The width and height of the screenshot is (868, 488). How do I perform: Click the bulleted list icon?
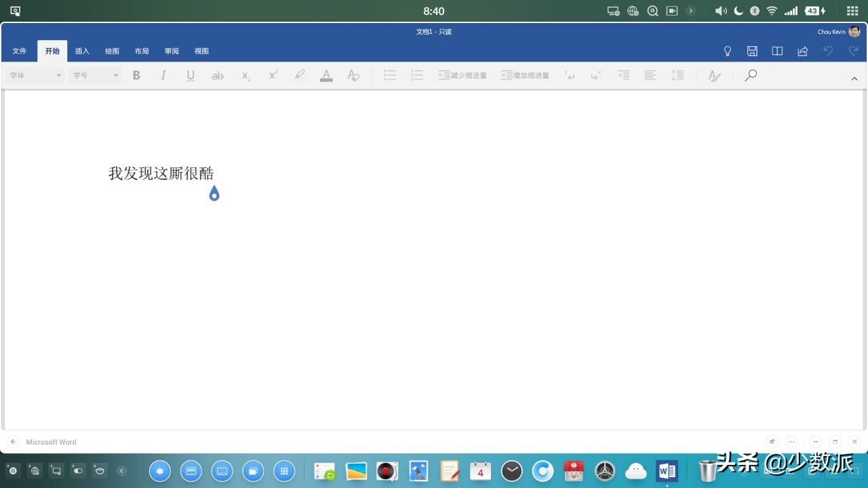coord(390,75)
